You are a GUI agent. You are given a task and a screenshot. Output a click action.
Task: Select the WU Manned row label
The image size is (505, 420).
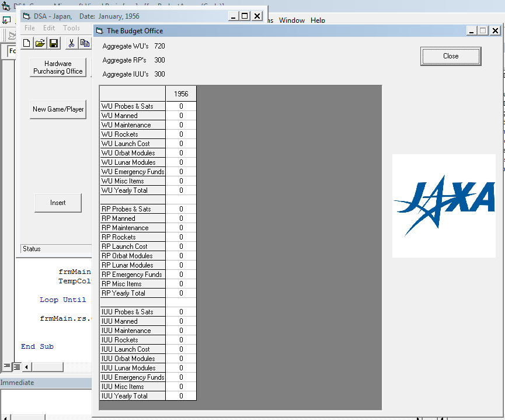point(133,116)
